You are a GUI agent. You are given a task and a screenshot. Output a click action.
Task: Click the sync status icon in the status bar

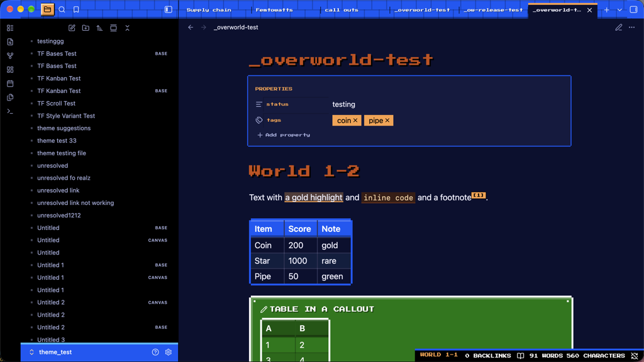[635, 356]
